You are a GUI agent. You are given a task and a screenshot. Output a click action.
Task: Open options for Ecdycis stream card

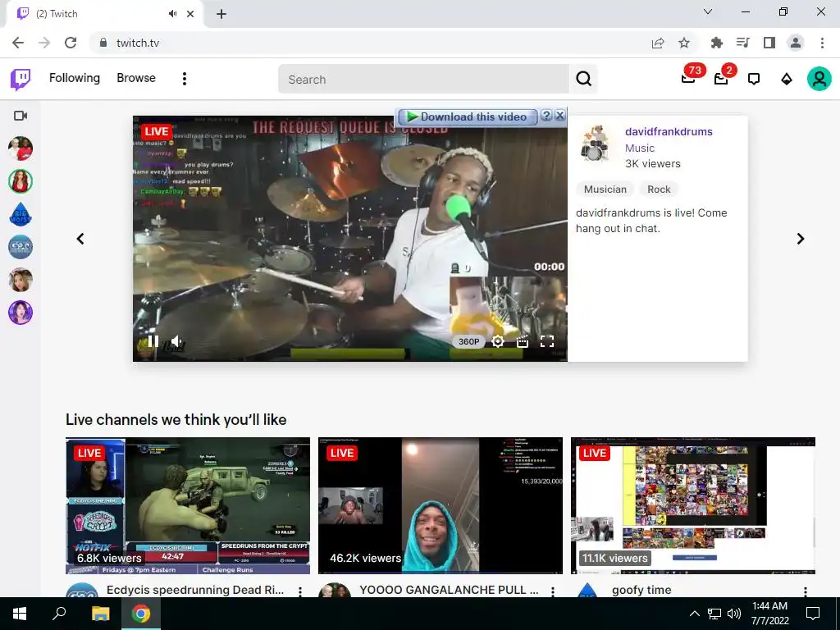click(x=300, y=591)
